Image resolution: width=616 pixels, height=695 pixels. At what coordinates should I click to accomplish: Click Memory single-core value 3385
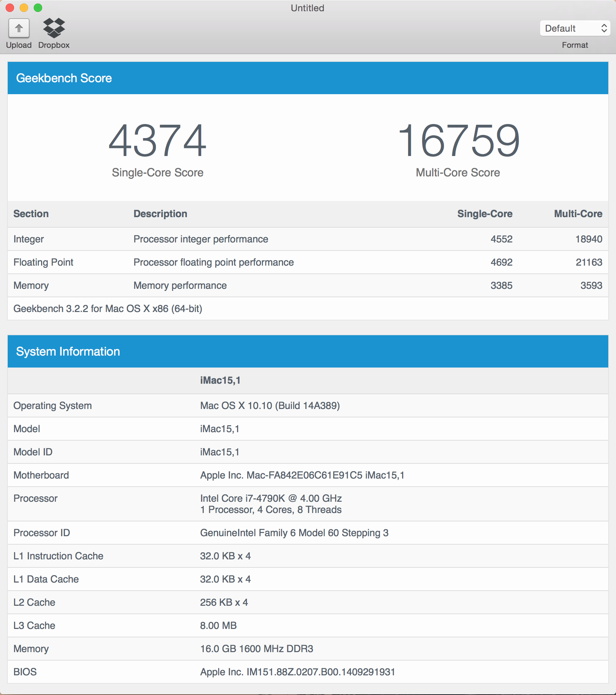coord(502,286)
